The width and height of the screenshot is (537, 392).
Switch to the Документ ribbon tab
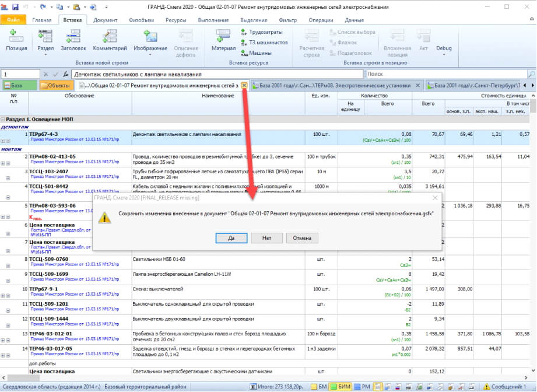coord(105,20)
